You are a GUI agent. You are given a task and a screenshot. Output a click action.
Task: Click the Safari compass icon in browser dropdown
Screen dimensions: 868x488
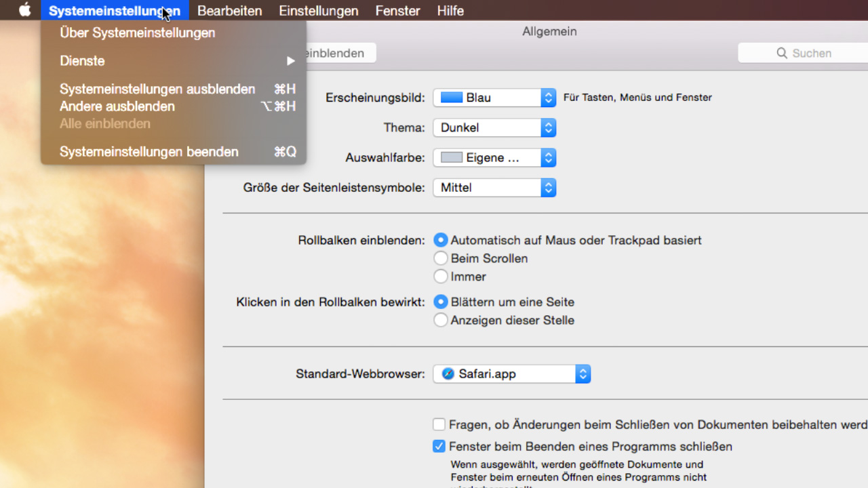coord(448,374)
